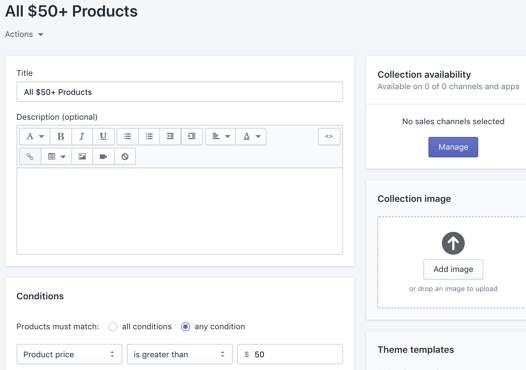
Task: Toggle italic formatting in description editor
Action: (x=82, y=137)
